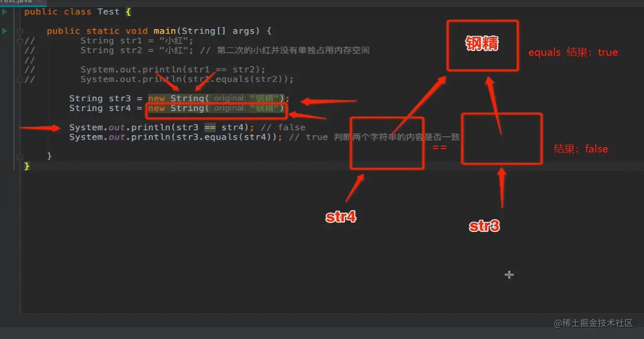Click the crosshair cursor marker in the editor
The height and width of the screenshot is (339, 644).
coord(509,275)
